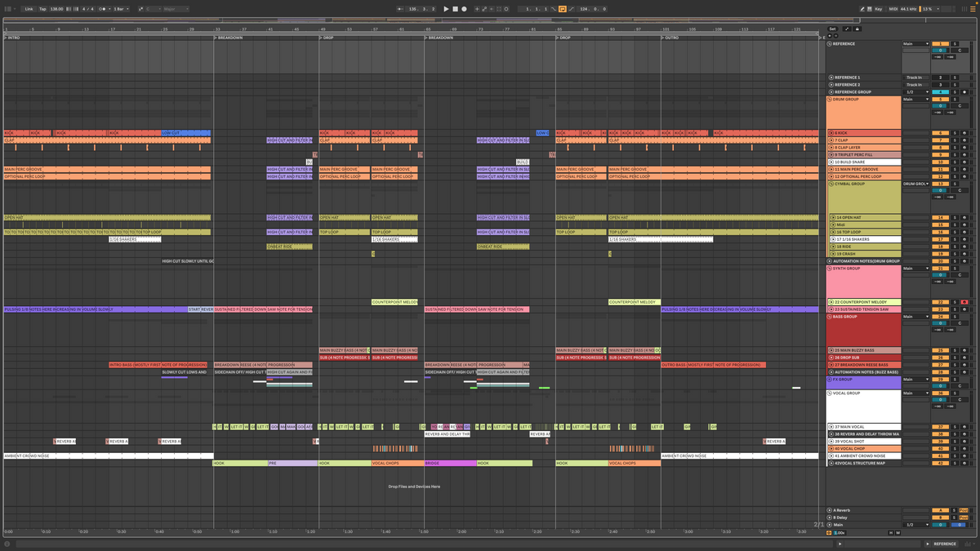980x551 pixels.
Task: Click the 138.00 tempo field
Action: pos(56,9)
